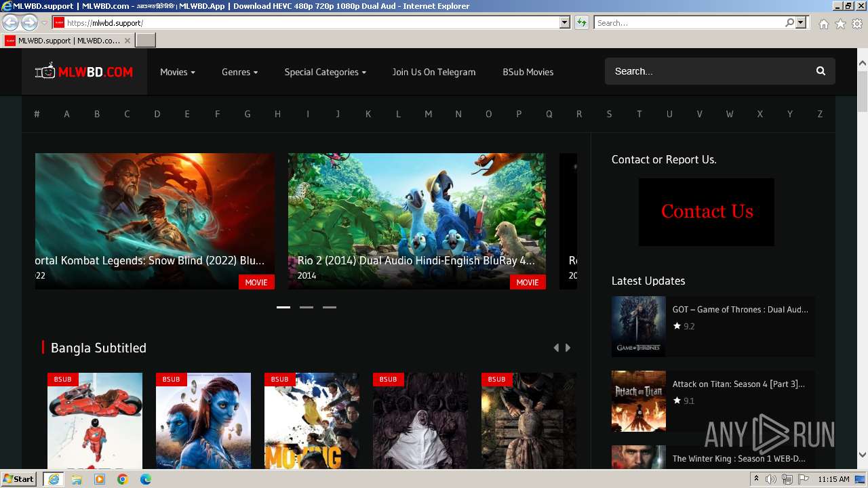The image size is (868, 488).
Task: Open the BSub Movies menu item
Action: (528, 72)
